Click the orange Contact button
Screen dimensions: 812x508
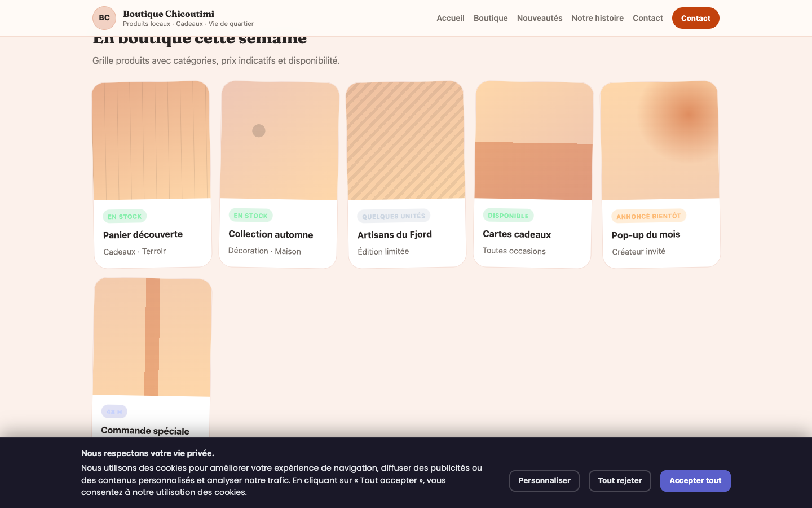[x=696, y=18]
